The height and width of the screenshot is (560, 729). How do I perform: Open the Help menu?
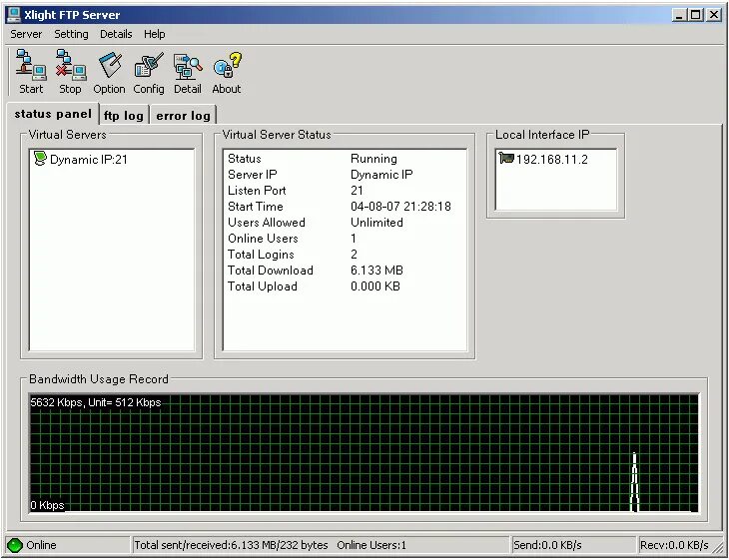155,34
